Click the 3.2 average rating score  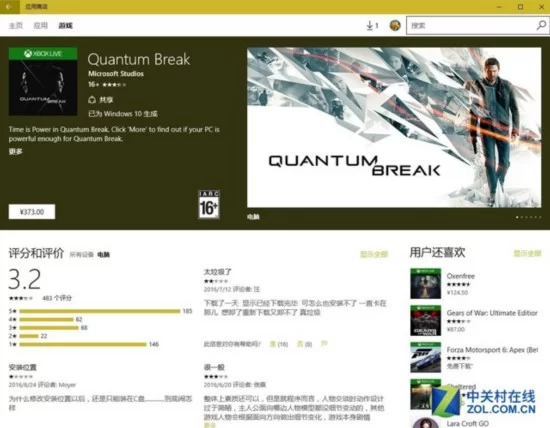click(x=25, y=280)
